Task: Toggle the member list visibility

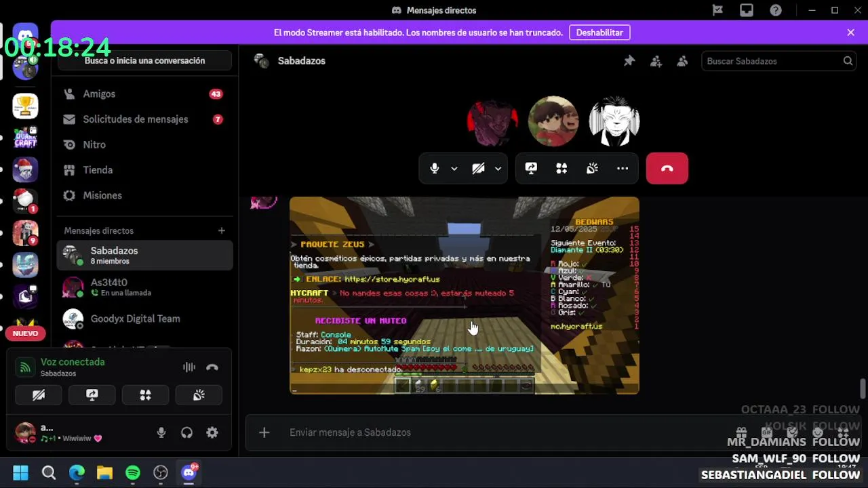Action: pos(682,61)
